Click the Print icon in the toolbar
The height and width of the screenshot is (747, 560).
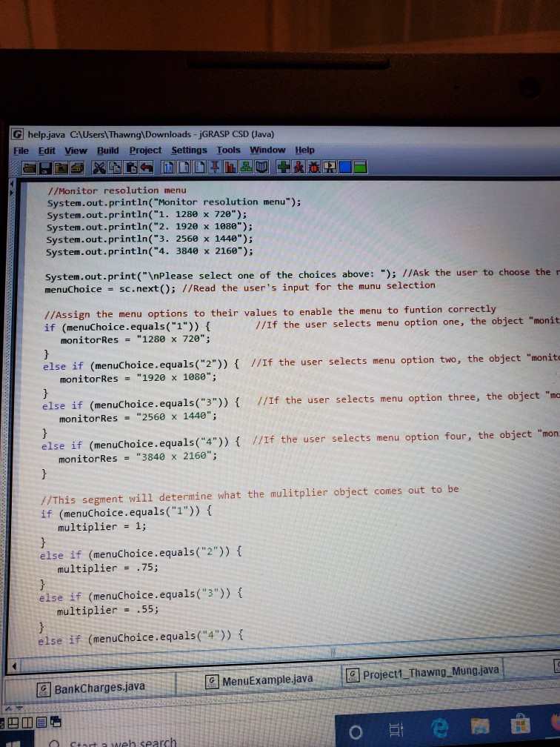point(77,167)
